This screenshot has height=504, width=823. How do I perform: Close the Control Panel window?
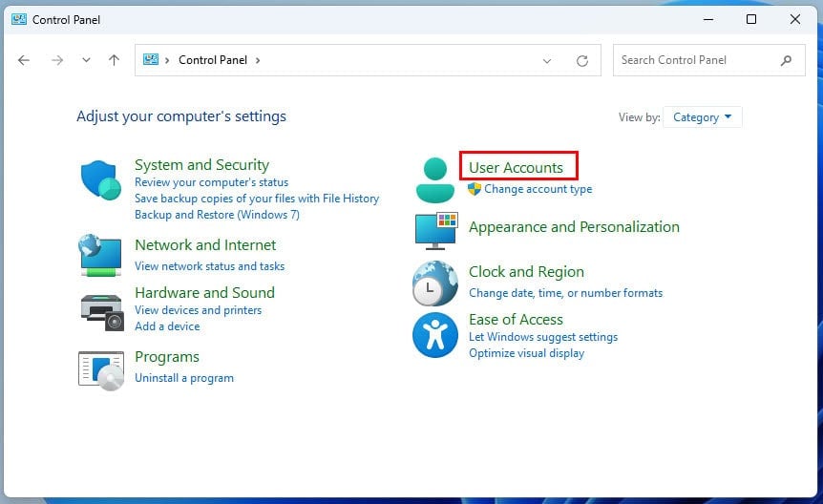tap(794, 19)
